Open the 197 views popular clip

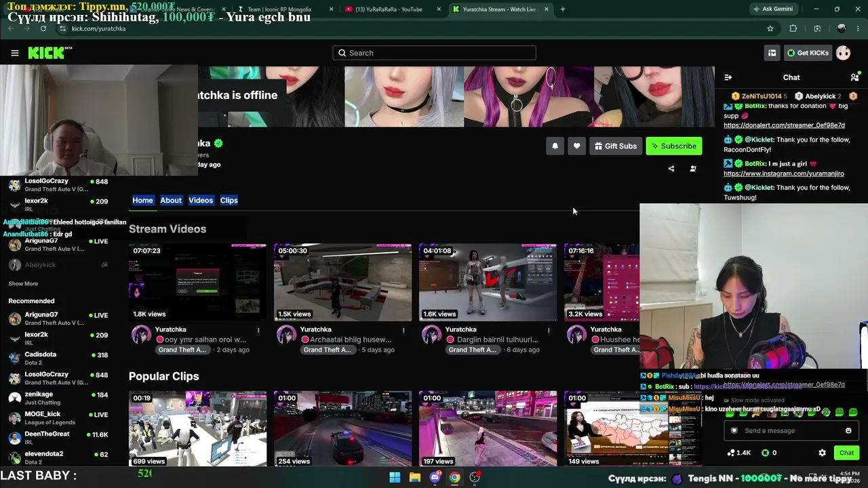[x=488, y=429]
